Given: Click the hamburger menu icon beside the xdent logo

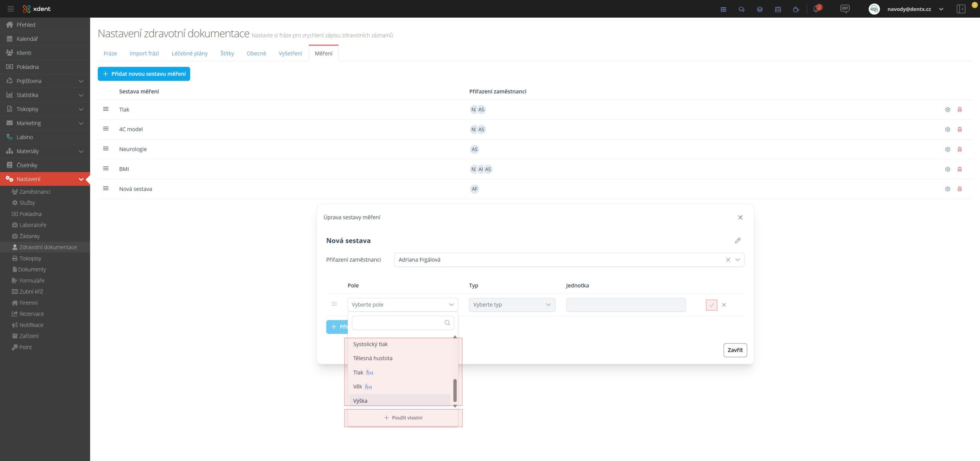Looking at the screenshot, I should click(x=11, y=9).
